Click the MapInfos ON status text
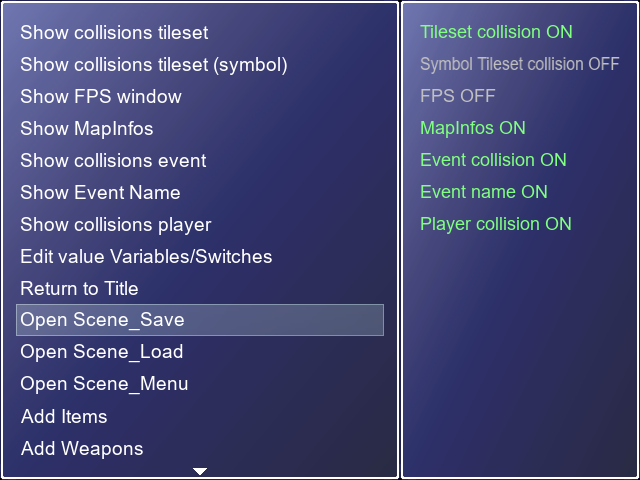Screen dimensions: 640x480 472,128
